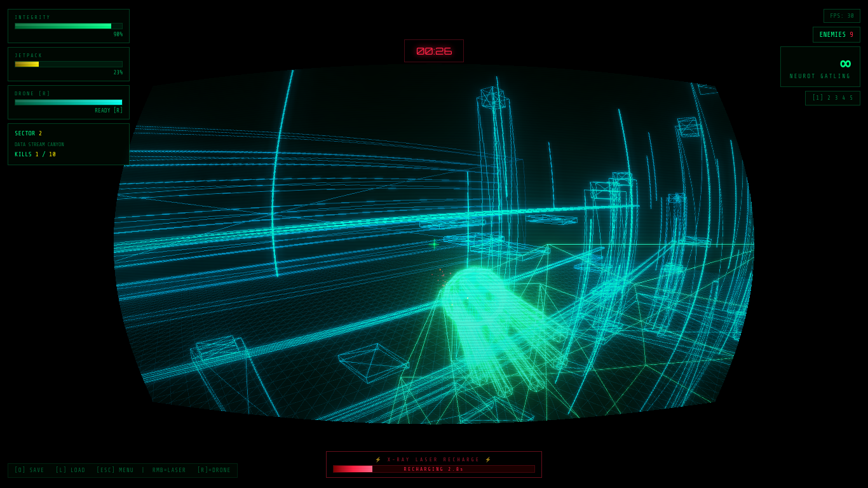Open the [ESC] MENU option

point(115,470)
